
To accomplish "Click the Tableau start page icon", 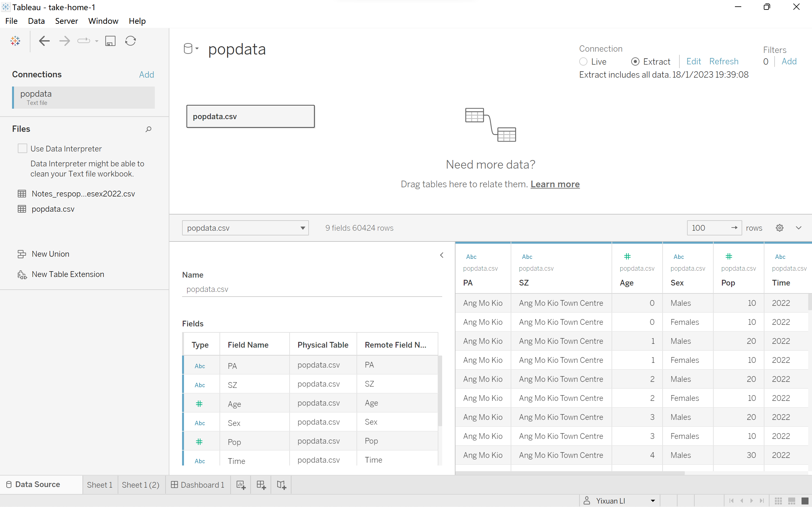I will click(15, 41).
